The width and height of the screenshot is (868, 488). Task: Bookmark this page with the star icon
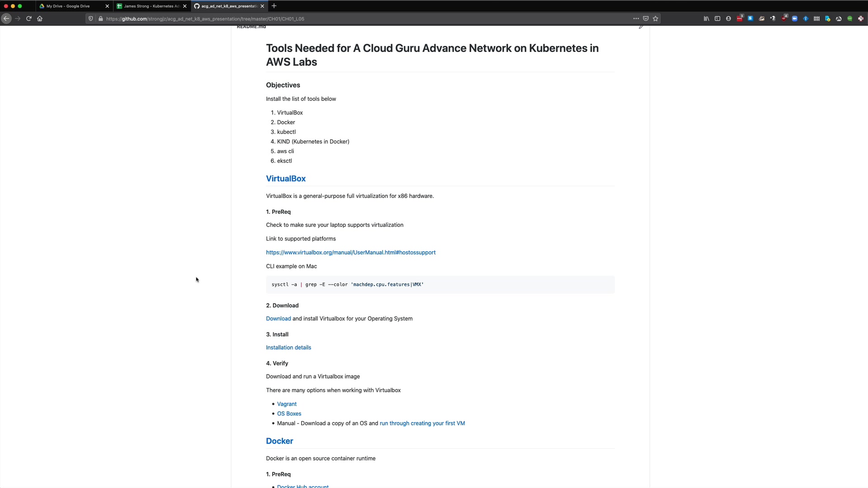[656, 19]
